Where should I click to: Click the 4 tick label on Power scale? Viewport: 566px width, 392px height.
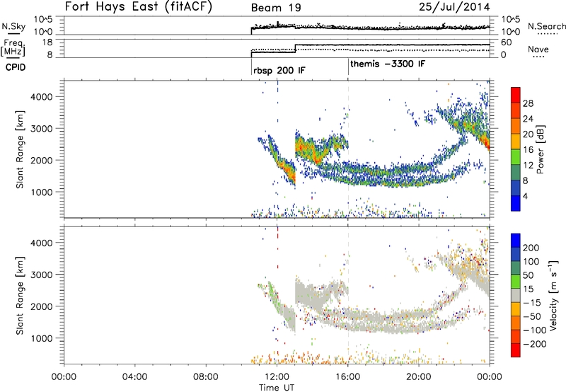coord(525,196)
